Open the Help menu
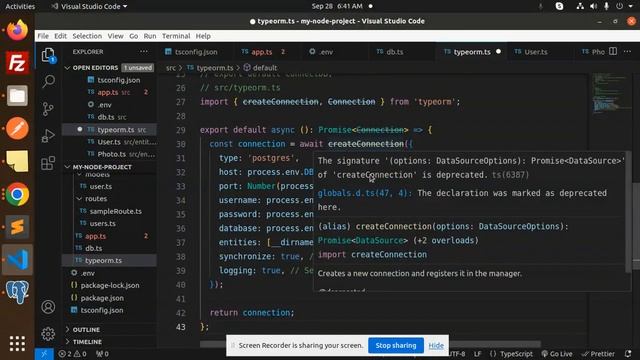 (x=203, y=36)
